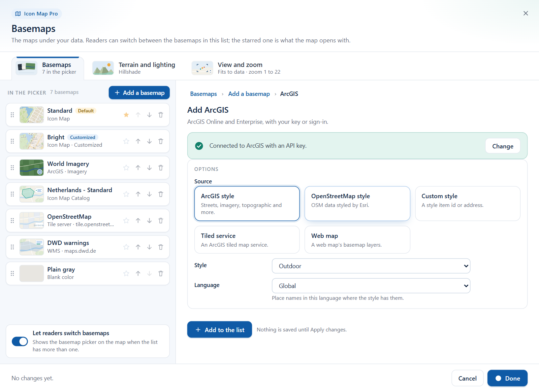Select Custom style source option
This screenshot has height=392, width=539.
468,204
